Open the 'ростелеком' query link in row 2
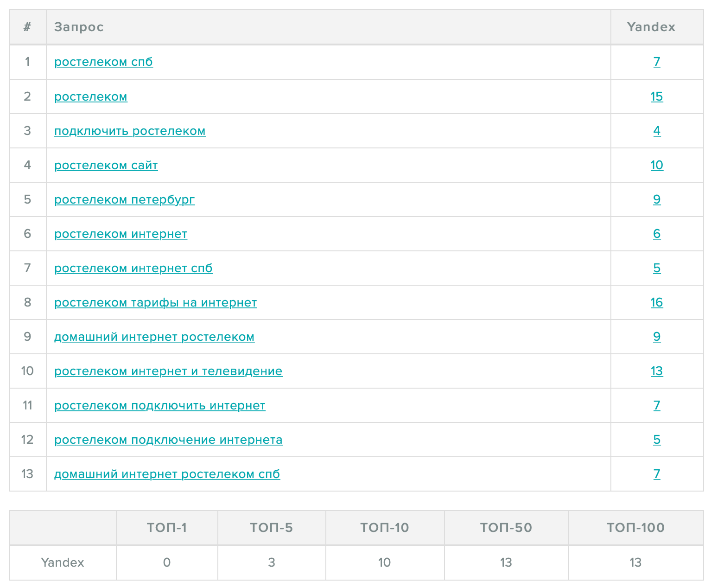 click(x=91, y=96)
